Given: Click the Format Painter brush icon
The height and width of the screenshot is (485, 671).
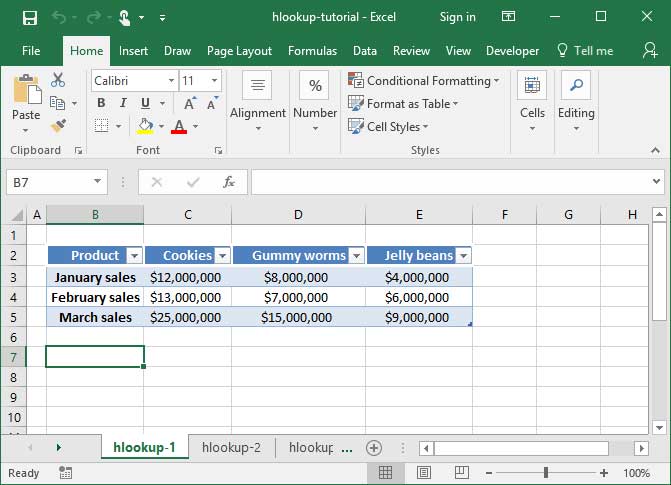Looking at the screenshot, I should 58,126.
